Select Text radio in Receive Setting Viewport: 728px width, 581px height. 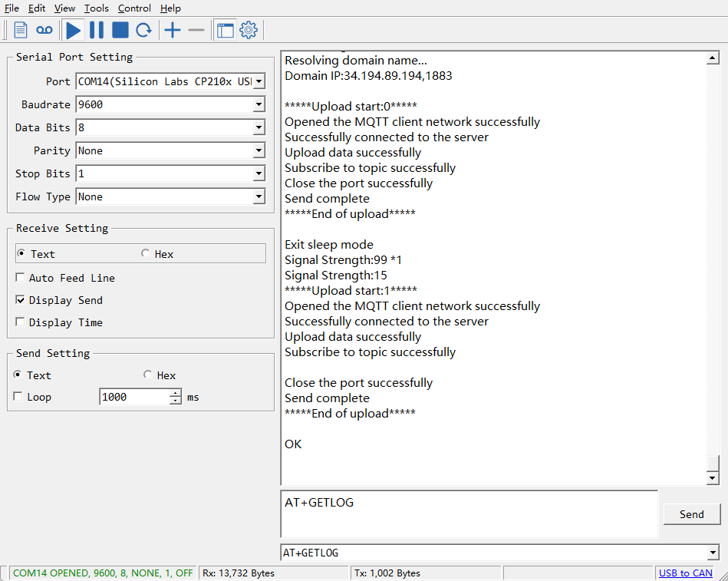[21, 253]
